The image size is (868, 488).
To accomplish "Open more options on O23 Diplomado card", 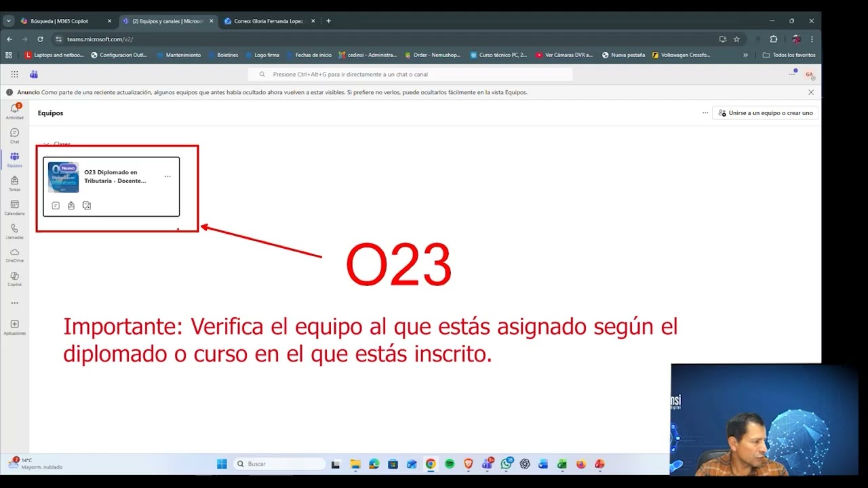I will click(x=167, y=176).
